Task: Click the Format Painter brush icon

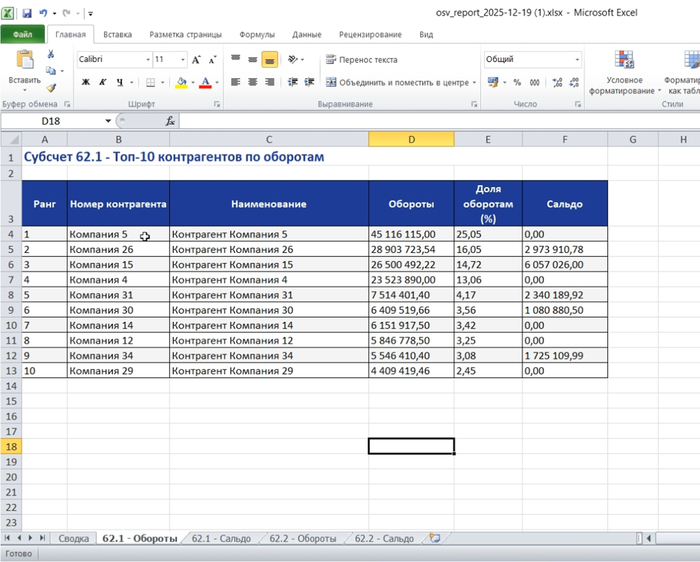Action: (52, 89)
